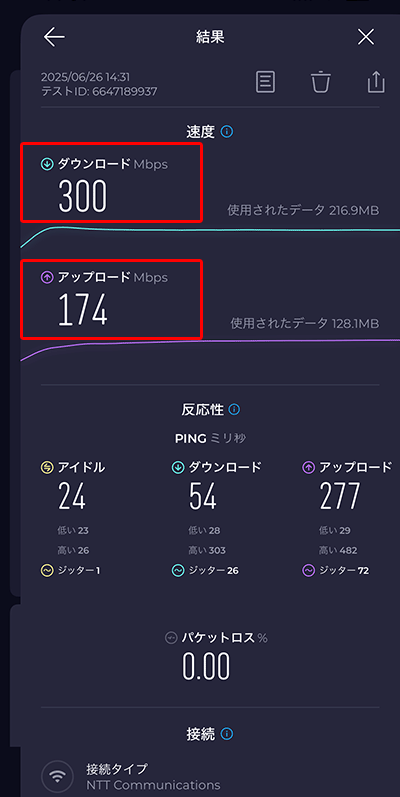Tap the ダウンロード ping value 54
Viewport: 400px width, 797px height.
[203, 496]
